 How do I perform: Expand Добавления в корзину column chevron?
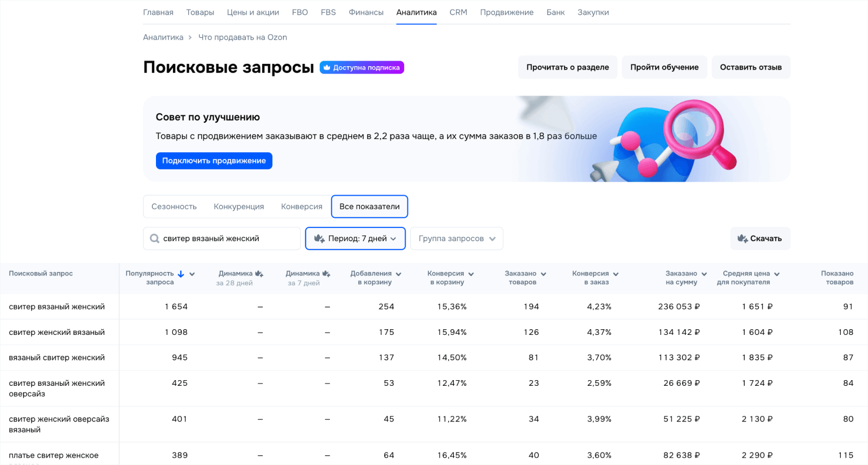pos(398,274)
